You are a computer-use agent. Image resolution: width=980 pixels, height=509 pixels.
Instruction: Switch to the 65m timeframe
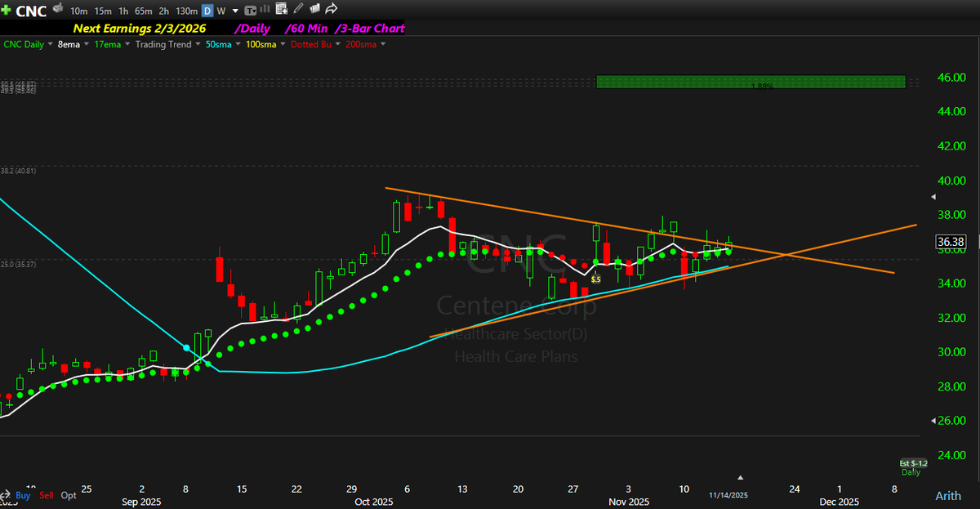coord(143,11)
